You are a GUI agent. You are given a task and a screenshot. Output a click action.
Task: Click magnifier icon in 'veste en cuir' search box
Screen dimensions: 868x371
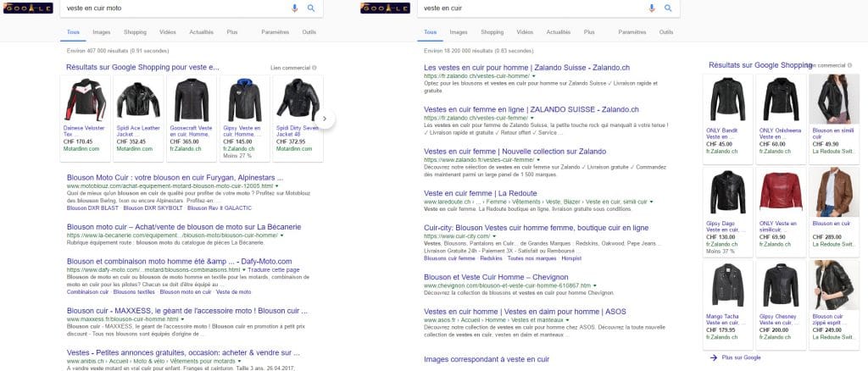point(668,8)
